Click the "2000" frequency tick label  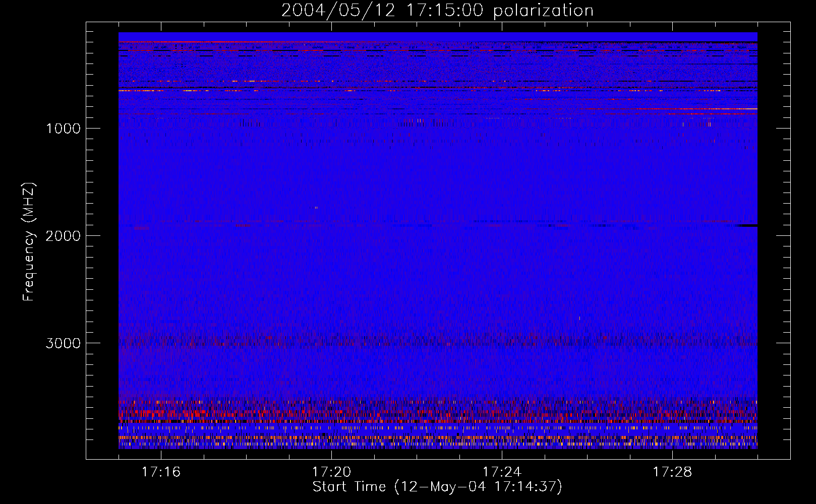tap(63, 236)
